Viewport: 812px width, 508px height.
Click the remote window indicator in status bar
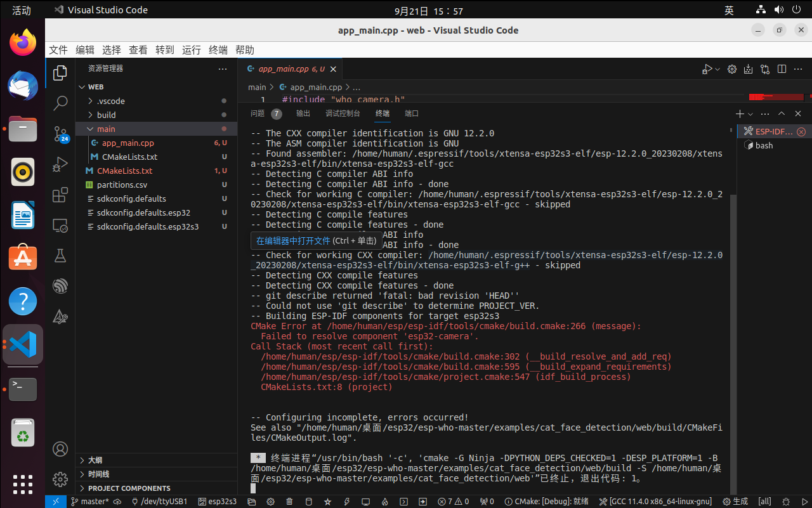tap(55, 502)
